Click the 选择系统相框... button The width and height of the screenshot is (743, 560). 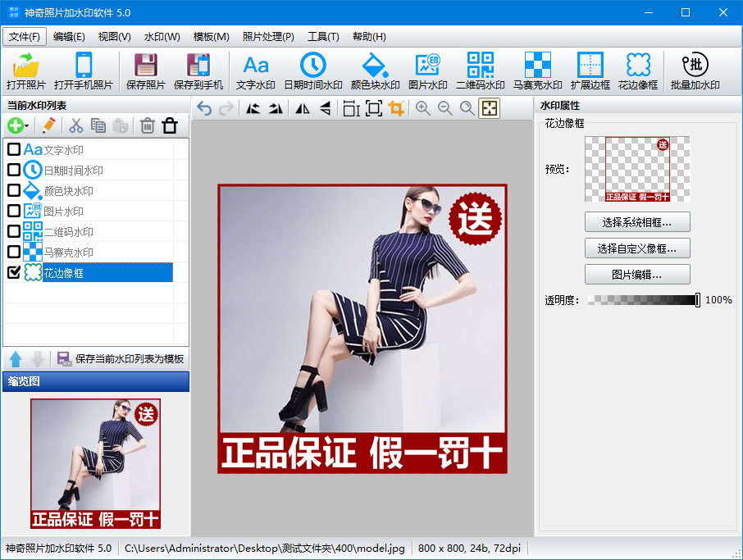[x=637, y=222]
